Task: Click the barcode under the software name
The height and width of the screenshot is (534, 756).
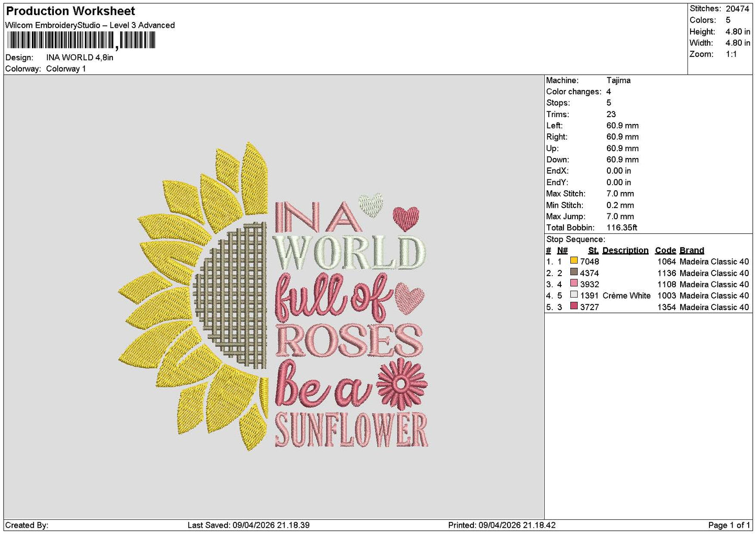Action: pos(82,40)
